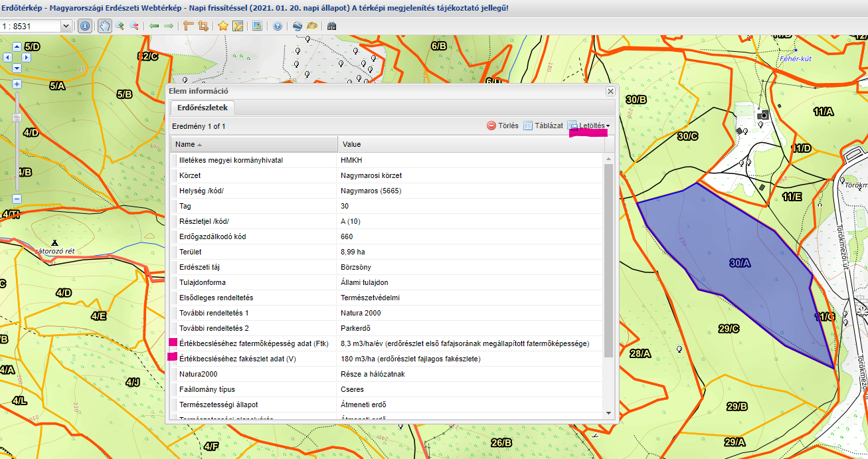Select the pan hand tool

click(104, 26)
